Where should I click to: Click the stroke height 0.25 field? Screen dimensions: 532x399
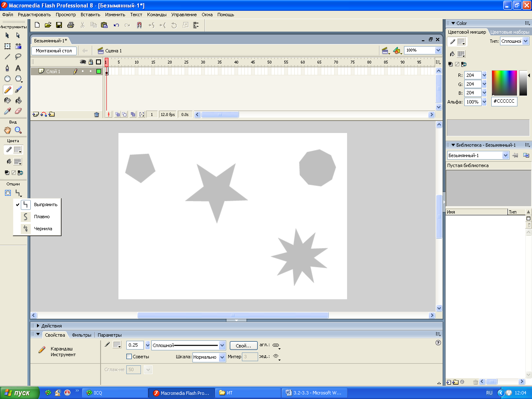click(135, 345)
